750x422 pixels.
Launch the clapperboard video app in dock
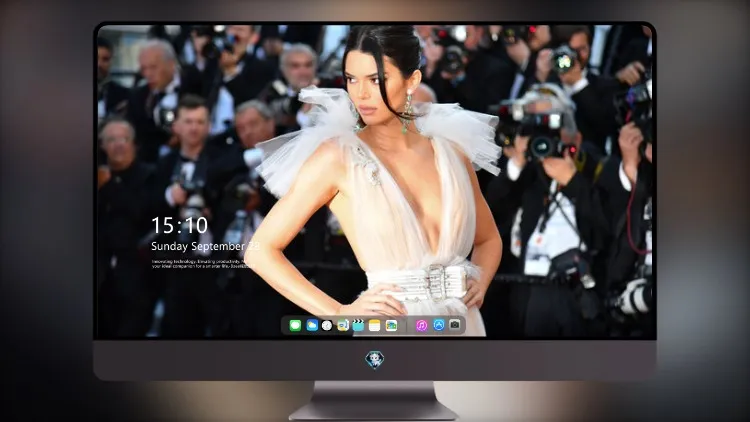pyautogui.click(x=358, y=325)
